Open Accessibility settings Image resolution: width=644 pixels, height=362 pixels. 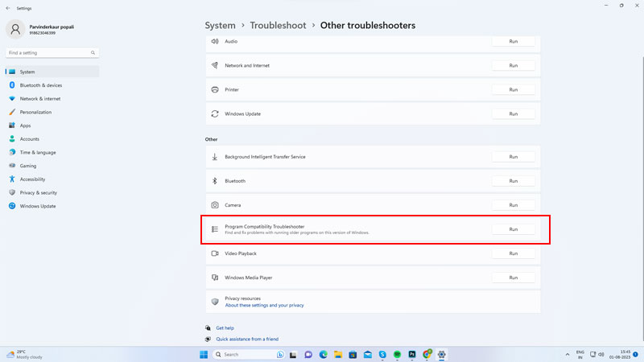pyautogui.click(x=52, y=179)
